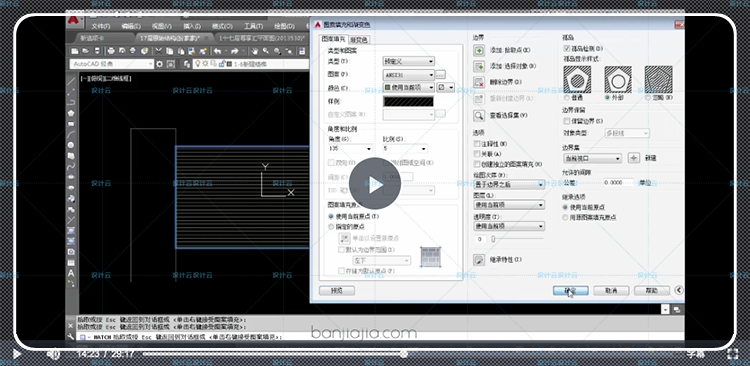Select Ignore (忽略) island style radio

pos(648,97)
